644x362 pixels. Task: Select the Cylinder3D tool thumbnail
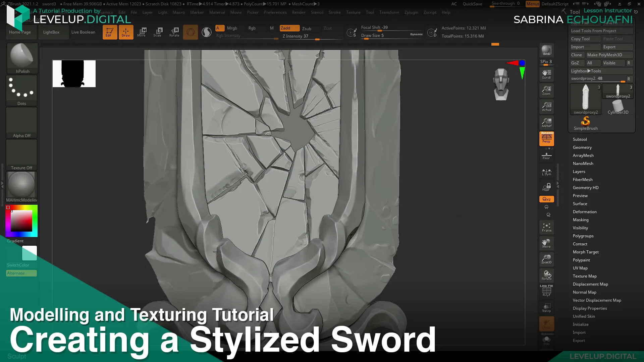pos(618,104)
